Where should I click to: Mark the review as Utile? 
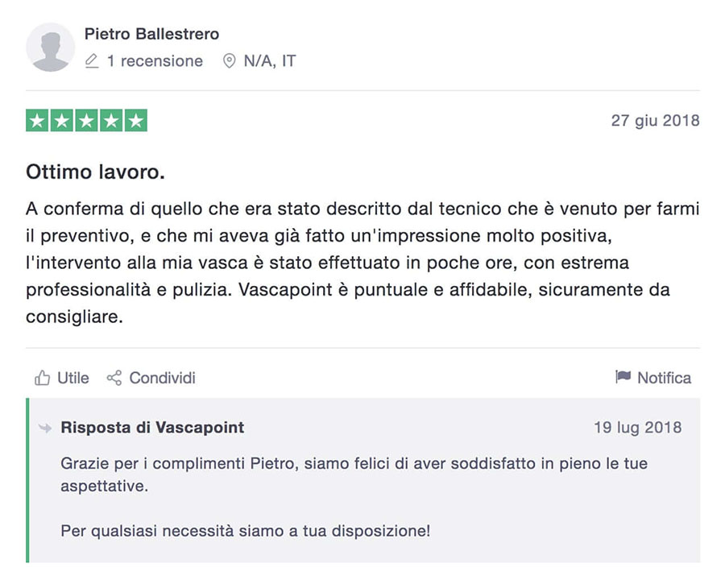[61, 378]
